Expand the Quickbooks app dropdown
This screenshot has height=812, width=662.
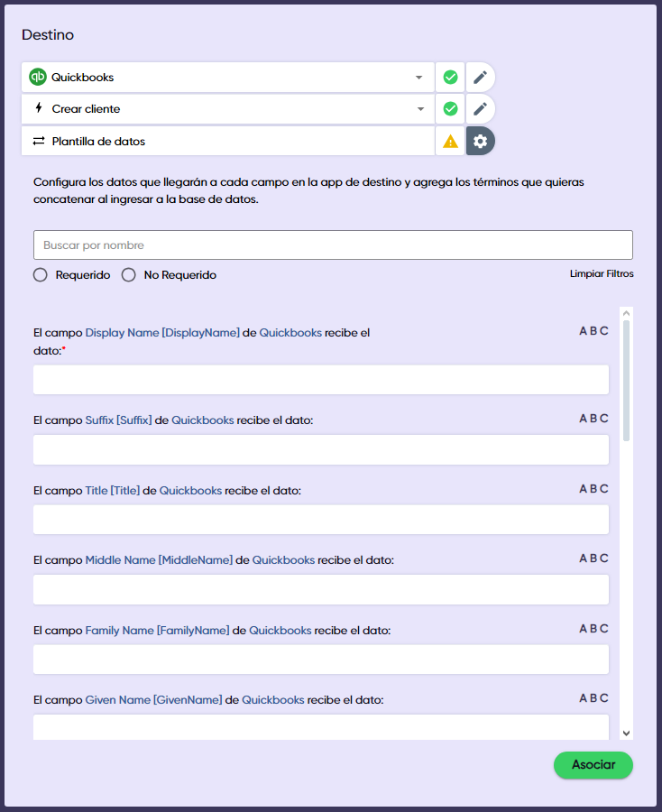[418, 78]
